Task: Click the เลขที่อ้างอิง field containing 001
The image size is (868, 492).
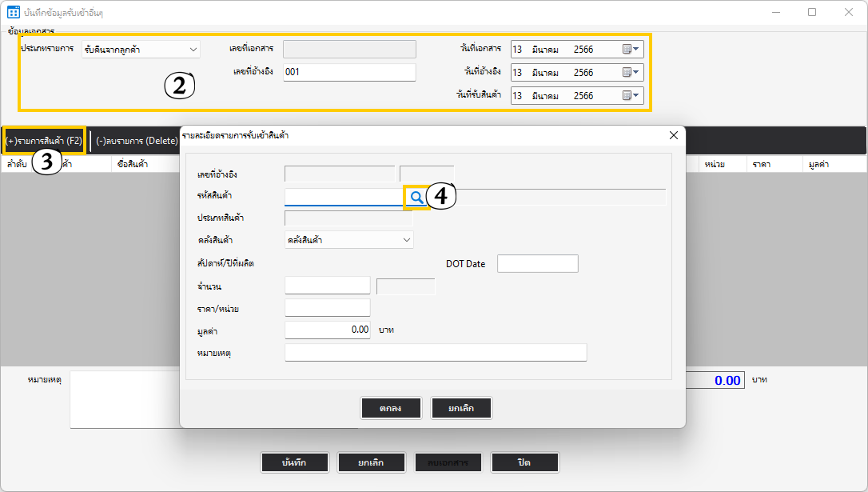Action: click(349, 72)
